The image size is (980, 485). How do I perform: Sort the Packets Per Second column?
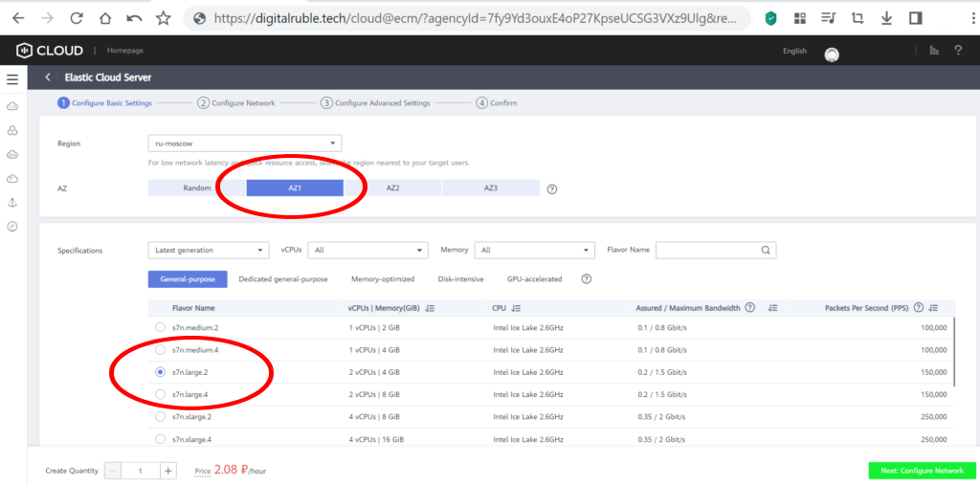click(x=934, y=308)
